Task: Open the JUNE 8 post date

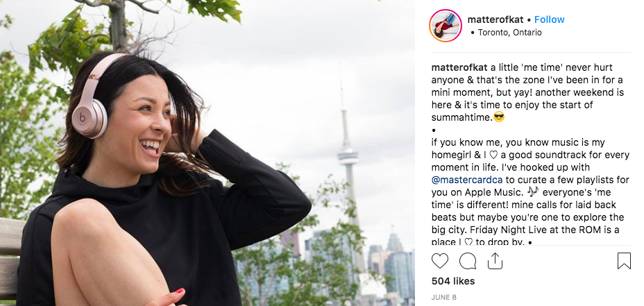Action: tap(443, 298)
